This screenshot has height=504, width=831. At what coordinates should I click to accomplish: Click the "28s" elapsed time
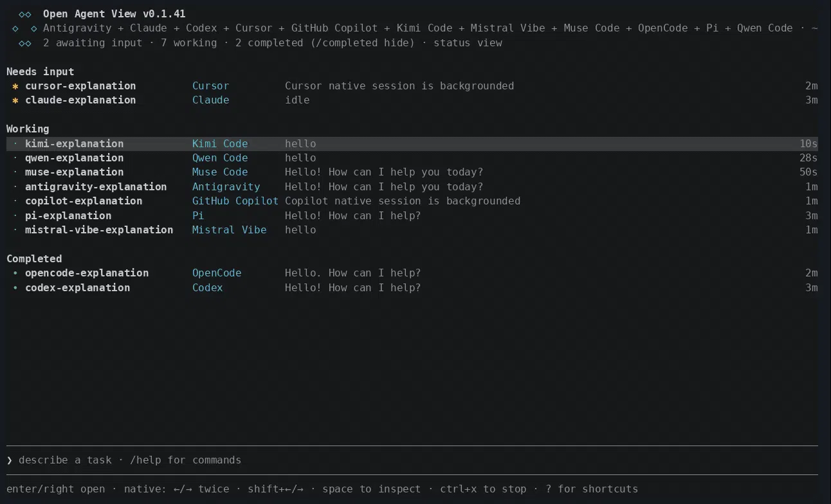(808, 158)
